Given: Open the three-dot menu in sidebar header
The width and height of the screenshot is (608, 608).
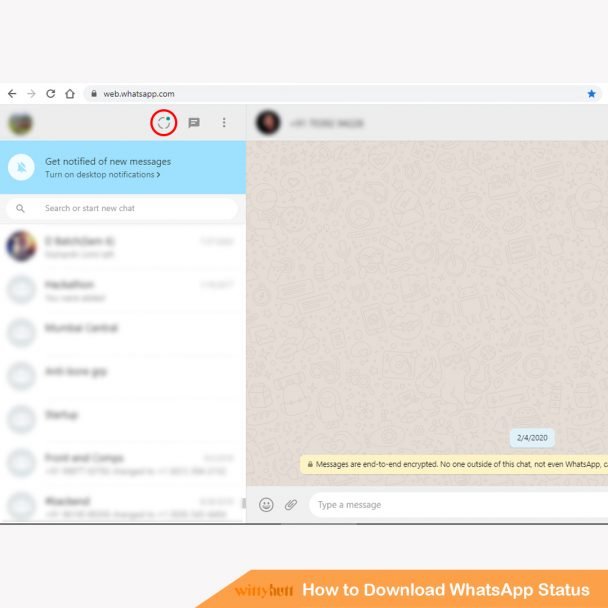Looking at the screenshot, I should 224,123.
